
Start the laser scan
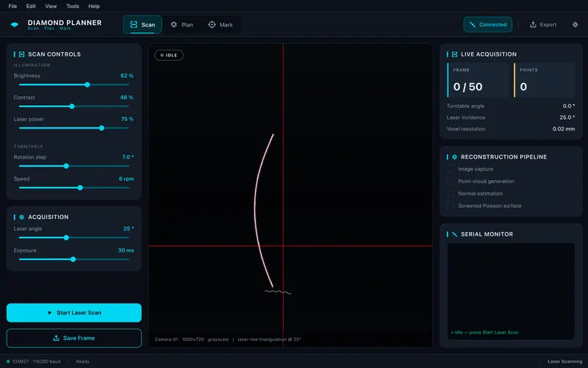point(74,312)
